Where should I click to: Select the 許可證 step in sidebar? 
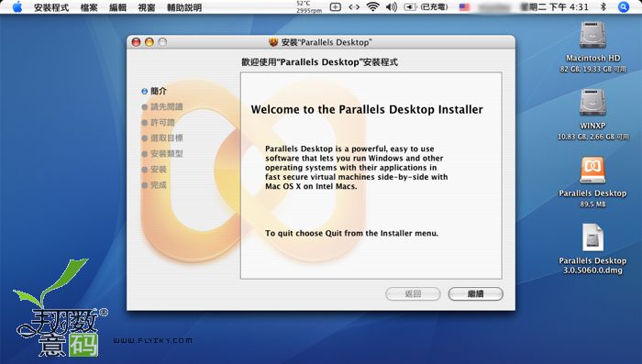pyautogui.click(x=158, y=123)
